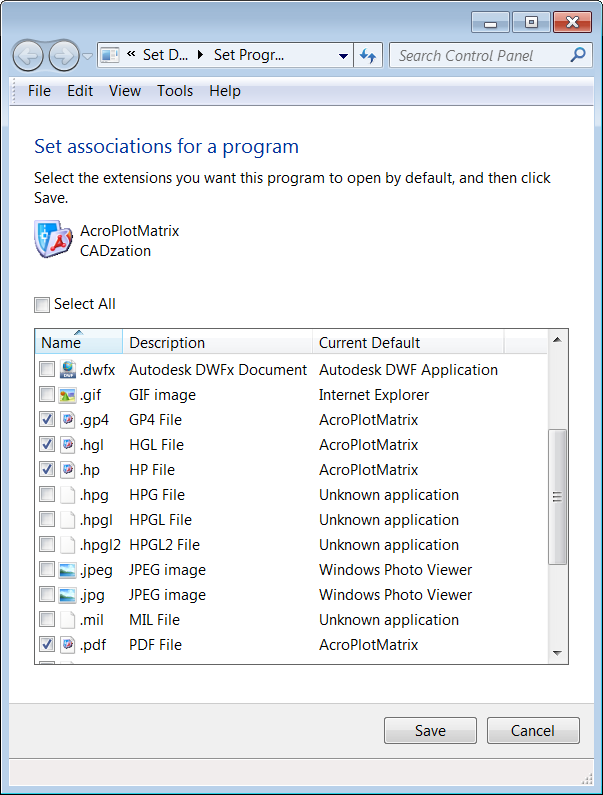Screen dimensions: 603x795
Task: Tick the Select All checkbox
Action: (x=42, y=305)
